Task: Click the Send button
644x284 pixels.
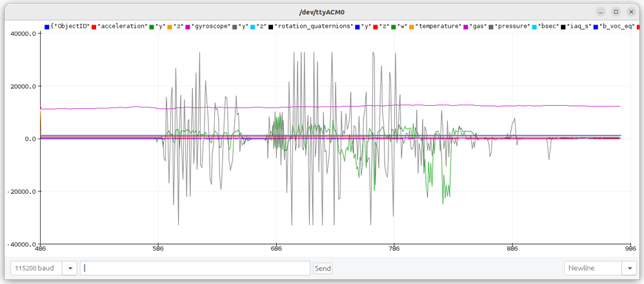Action: click(x=323, y=269)
